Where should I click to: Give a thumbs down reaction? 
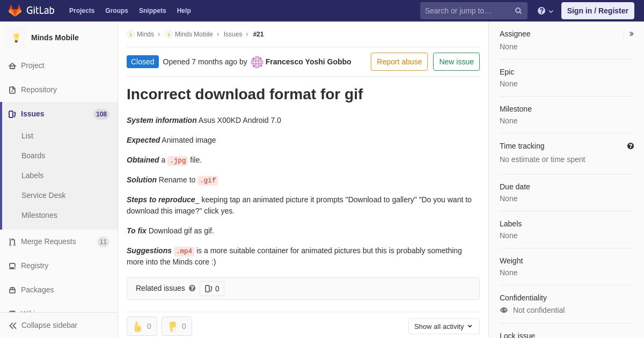[x=177, y=326]
